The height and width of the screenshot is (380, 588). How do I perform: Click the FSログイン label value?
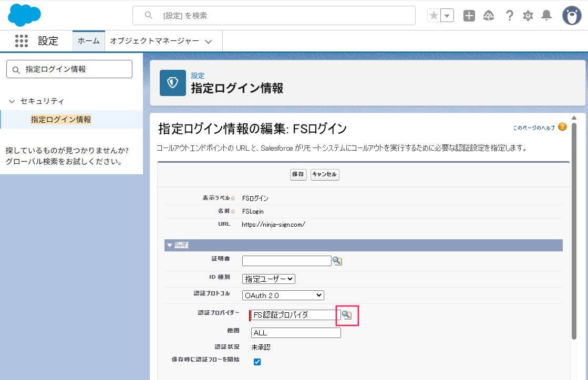click(255, 198)
